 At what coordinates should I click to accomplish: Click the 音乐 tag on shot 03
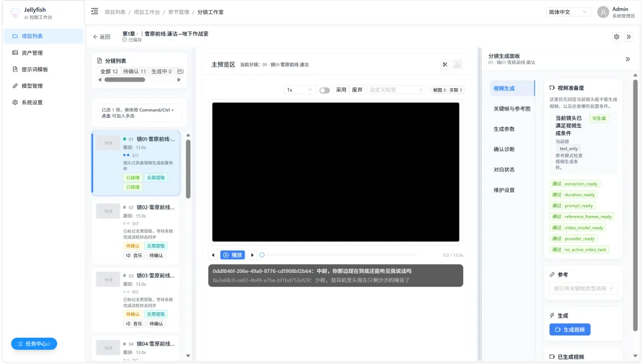coord(134,324)
